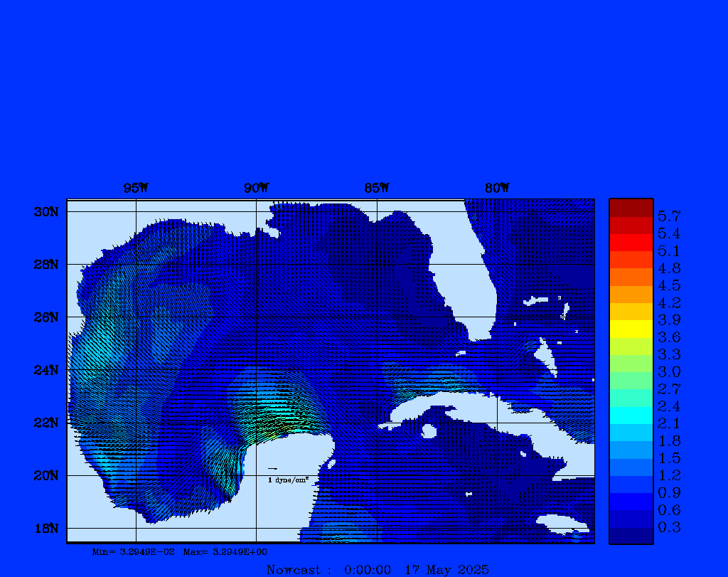
Task: Pick the orange swatch beside the 4.5 label
Action: pyautogui.click(x=631, y=277)
